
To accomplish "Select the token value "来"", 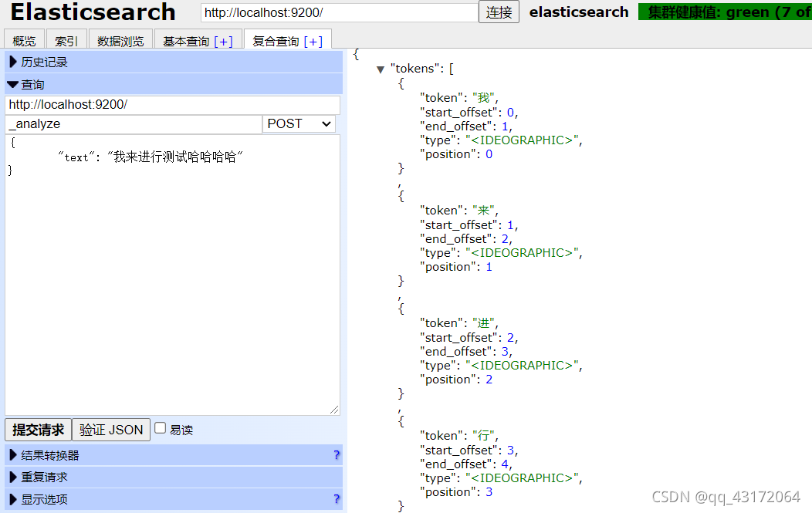I will point(484,211).
